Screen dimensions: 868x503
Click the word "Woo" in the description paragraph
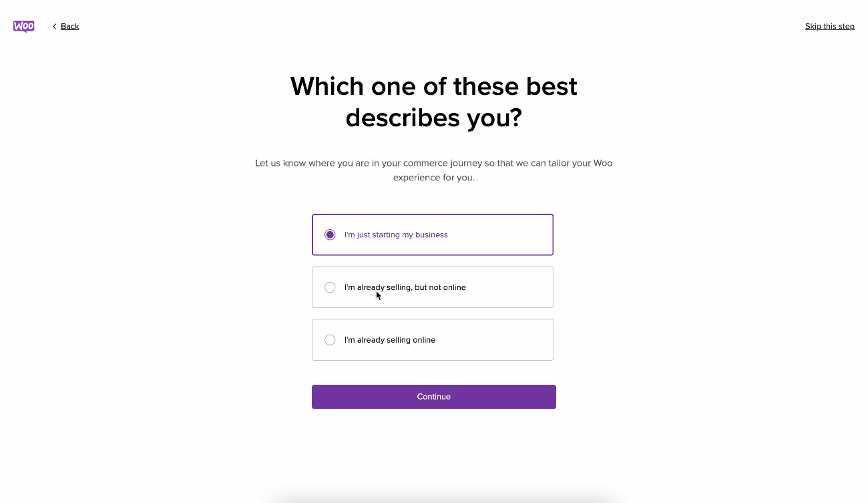[x=603, y=163]
